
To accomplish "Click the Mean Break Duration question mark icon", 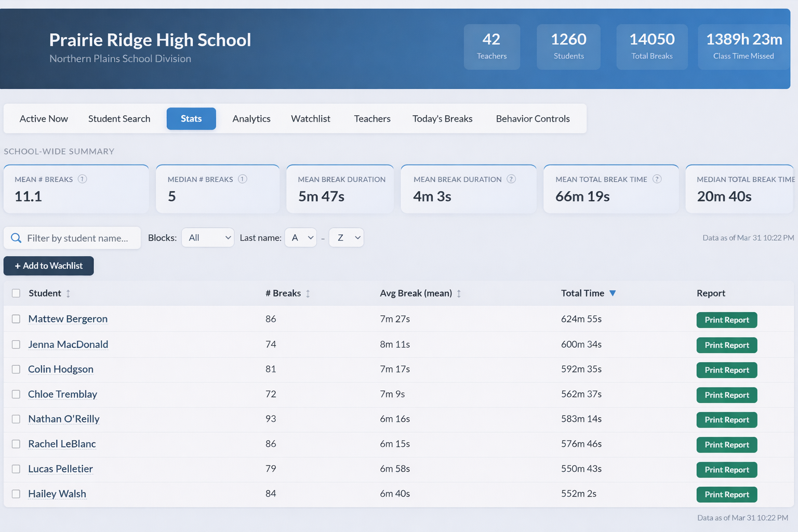I will 511,179.
